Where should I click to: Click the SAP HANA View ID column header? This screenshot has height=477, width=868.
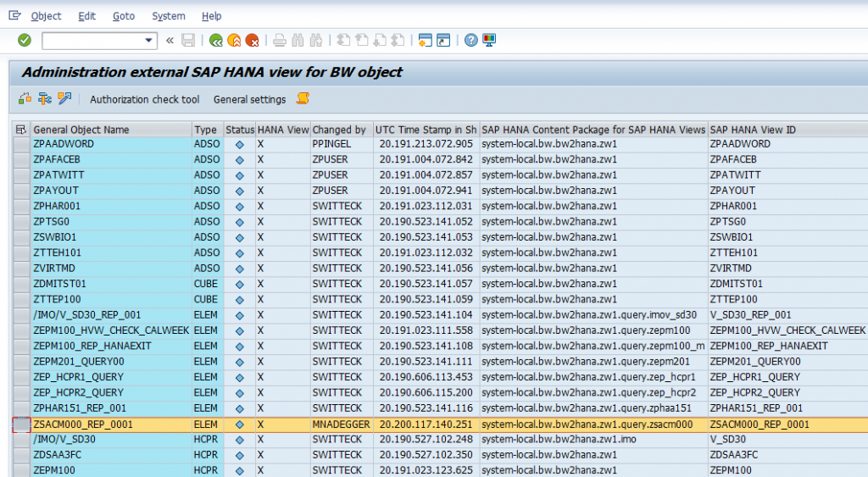pyautogui.click(x=788, y=130)
